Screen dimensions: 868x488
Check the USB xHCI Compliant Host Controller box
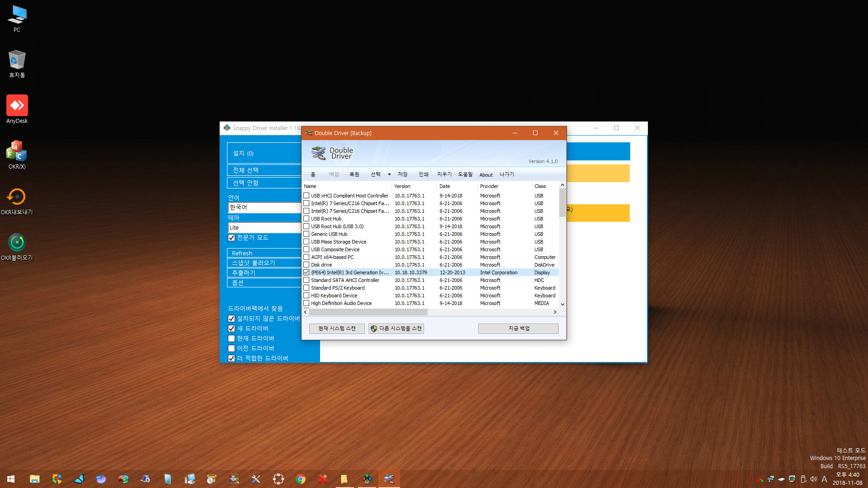click(307, 196)
